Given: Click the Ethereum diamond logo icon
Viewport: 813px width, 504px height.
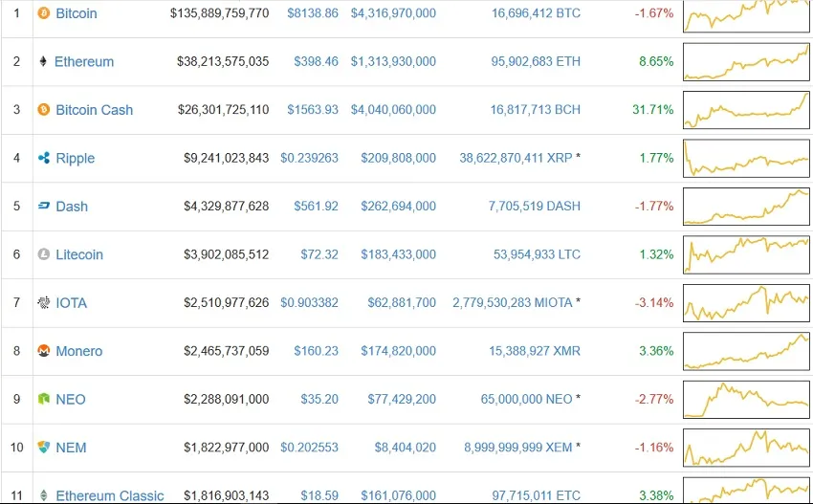Looking at the screenshot, I should 43,61.
